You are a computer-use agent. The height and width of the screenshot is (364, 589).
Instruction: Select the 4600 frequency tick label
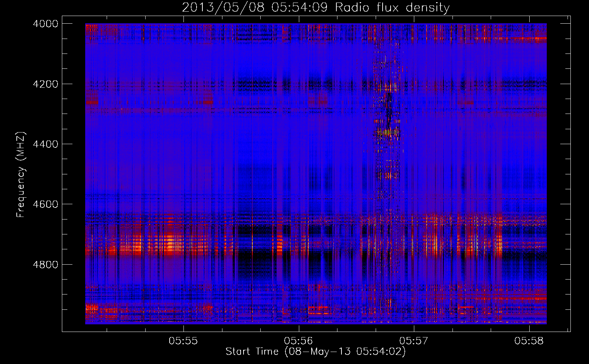point(46,204)
